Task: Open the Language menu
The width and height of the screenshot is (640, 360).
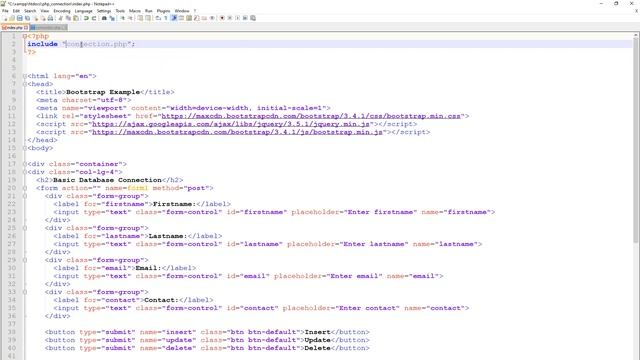Action: (x=84, y=11)
